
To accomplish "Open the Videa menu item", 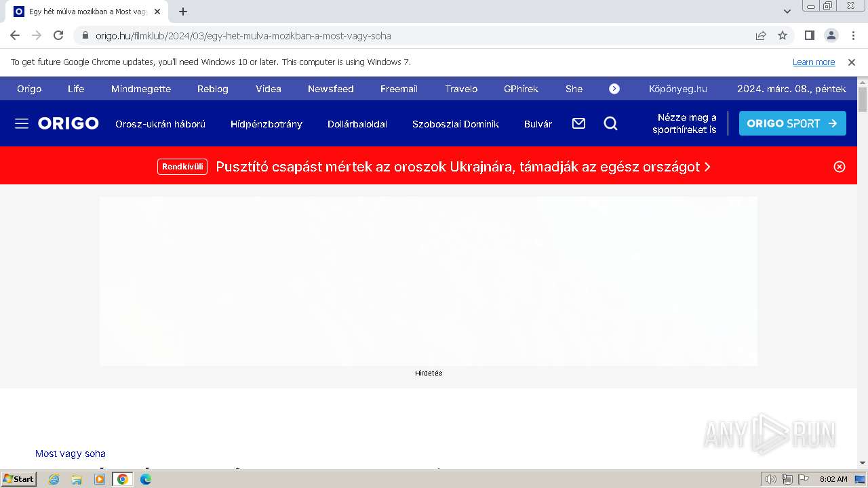I will [x=269, y=89].
